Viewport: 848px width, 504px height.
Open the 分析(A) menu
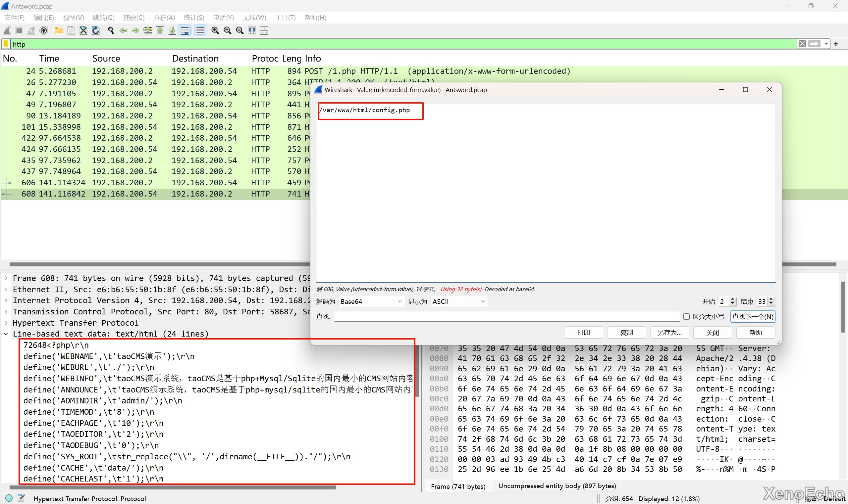[164, 18]
